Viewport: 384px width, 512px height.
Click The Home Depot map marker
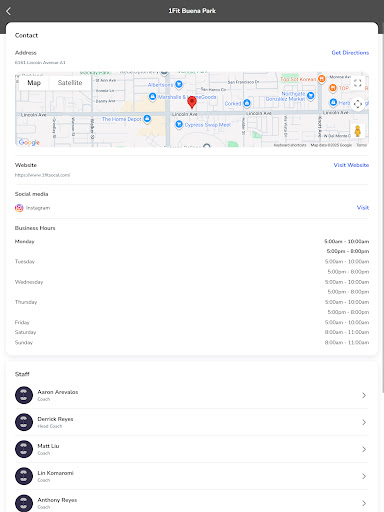[x=147, y=118]
